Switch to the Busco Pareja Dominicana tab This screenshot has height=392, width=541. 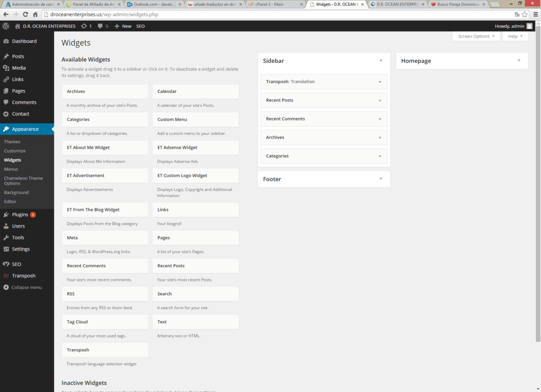pyautogui.click(x=458, y=4)
